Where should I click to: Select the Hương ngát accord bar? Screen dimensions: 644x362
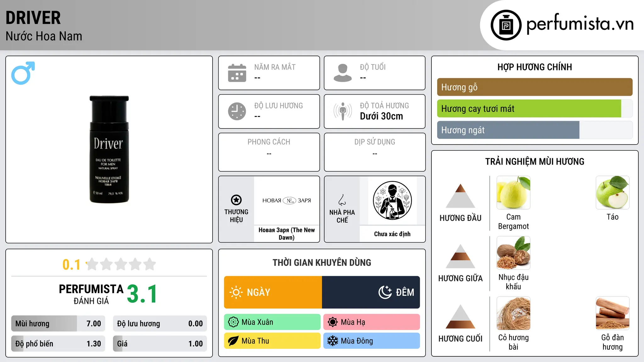[x=535, y=130]
